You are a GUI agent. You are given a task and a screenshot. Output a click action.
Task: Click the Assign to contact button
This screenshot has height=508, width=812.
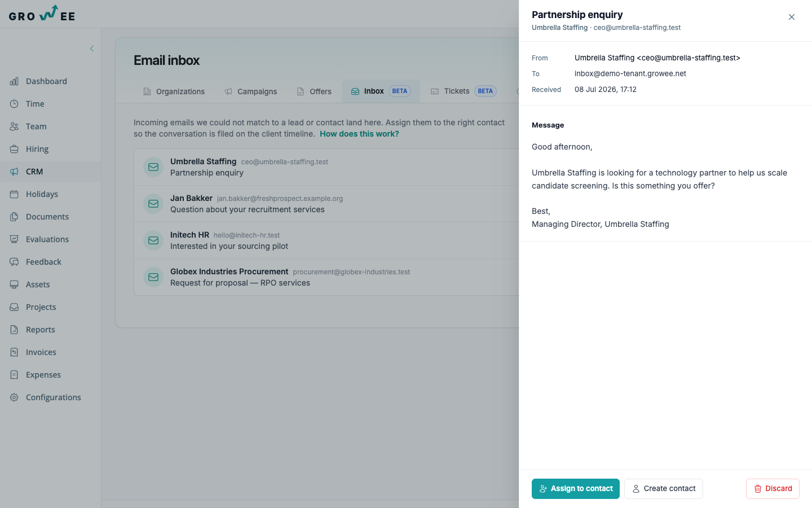click(x=576, y=489)
